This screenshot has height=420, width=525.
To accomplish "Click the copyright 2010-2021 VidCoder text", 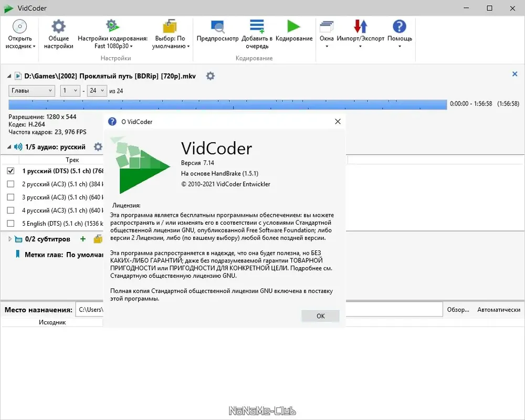I will click(x=226, y=184).
